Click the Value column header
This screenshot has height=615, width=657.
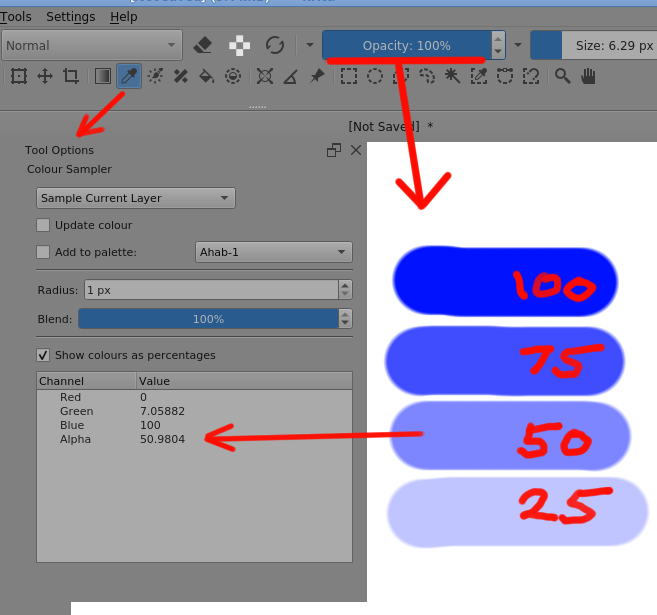pos(244,381)
